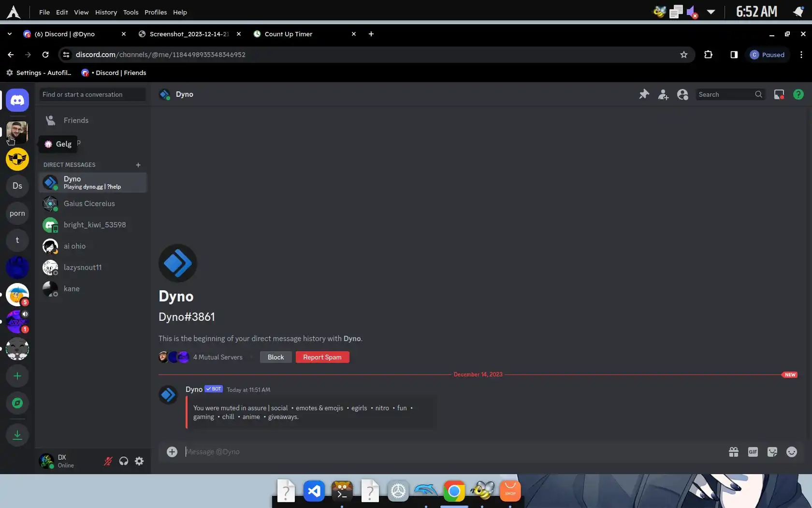Viewport: 812px width, 508px height.
Task: Open the File menu
Action: point(44,12)
